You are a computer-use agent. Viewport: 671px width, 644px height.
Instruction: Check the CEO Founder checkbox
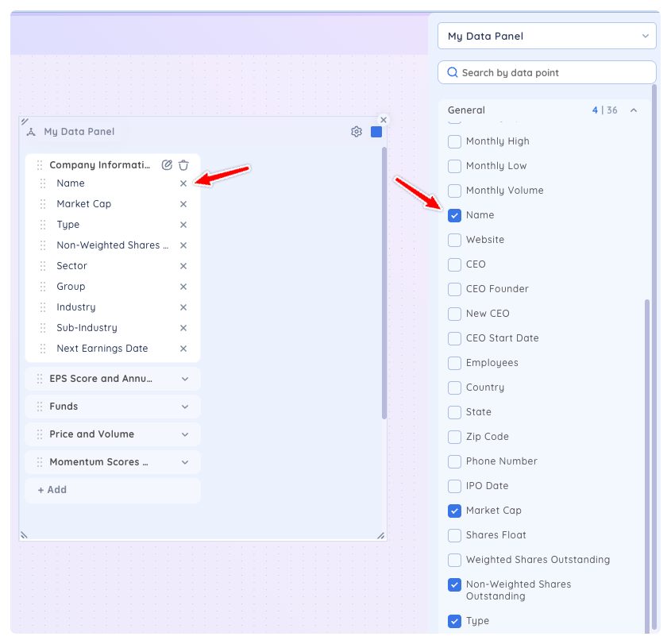point(454,289)
